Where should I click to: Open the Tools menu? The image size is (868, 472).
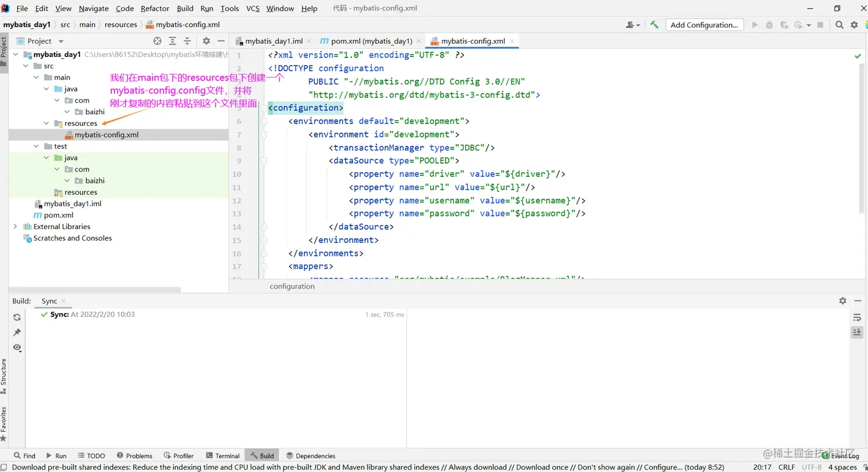pyautogui.click(x=230, y=8)
